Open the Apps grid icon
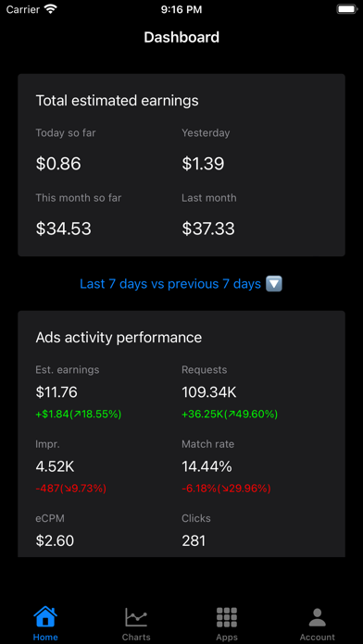Image resolution: width=363 pixels, height=644 pixels. tap(227, 617)
